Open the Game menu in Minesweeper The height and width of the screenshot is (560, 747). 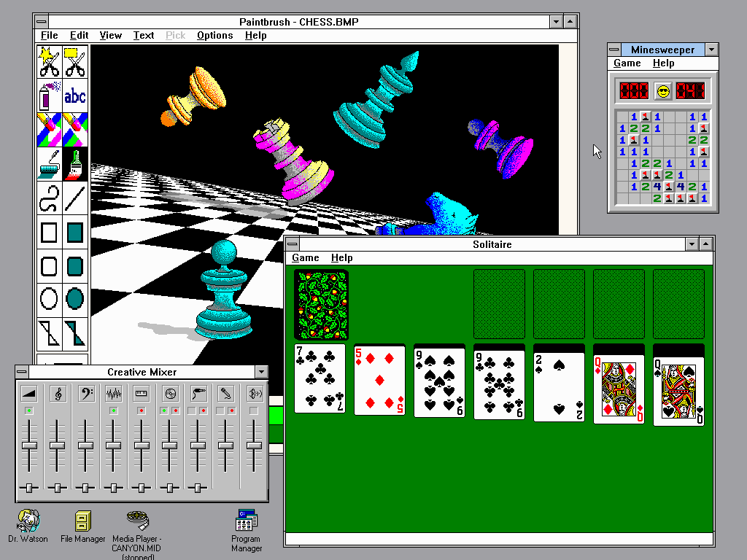(x=627, y=63)
